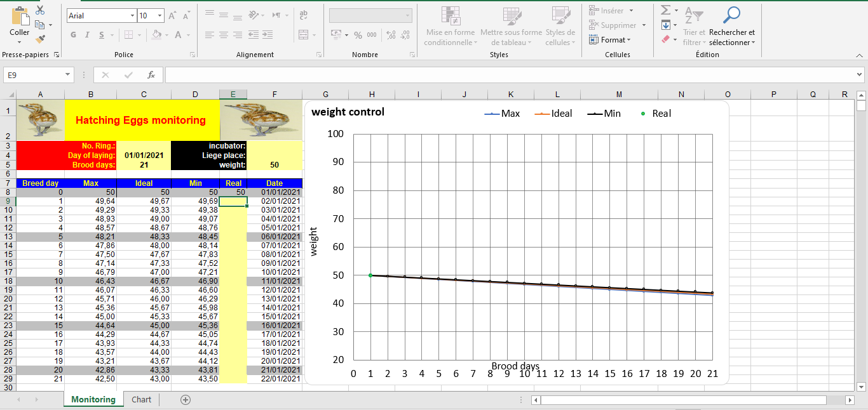868x410 pixels.
Task: Select column header H
Action: coord(372,95)
